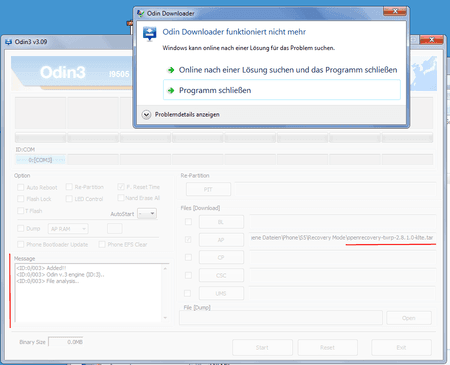This screenshot has width=450, height=365.
Task: Toggle F. Reset Time checkbox
Action: [121, 187]
